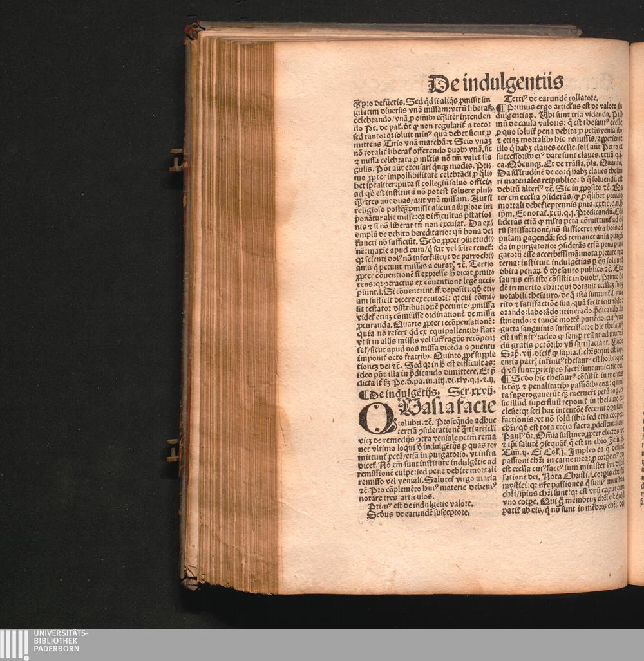
Task: Select the 'De indulgentiis. Ser. xxvii' section heading
Action: point(426,391)
